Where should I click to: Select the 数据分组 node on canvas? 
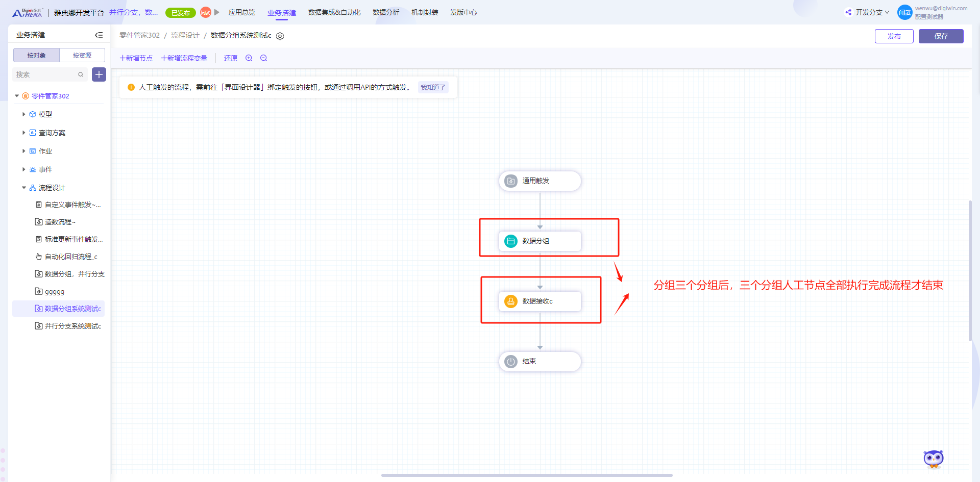tap(540, 241)
